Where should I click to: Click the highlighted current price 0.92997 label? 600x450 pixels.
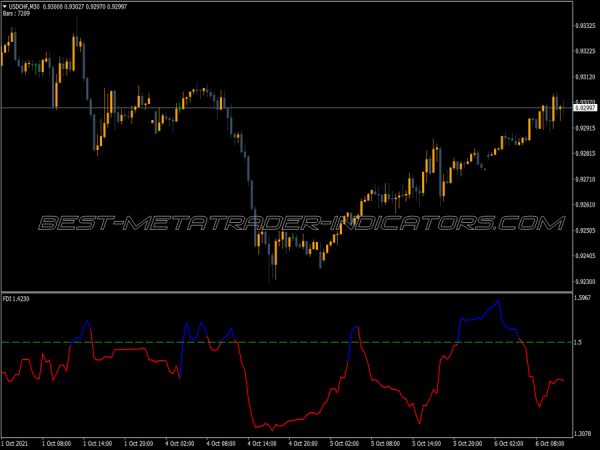tap(585, 108)
